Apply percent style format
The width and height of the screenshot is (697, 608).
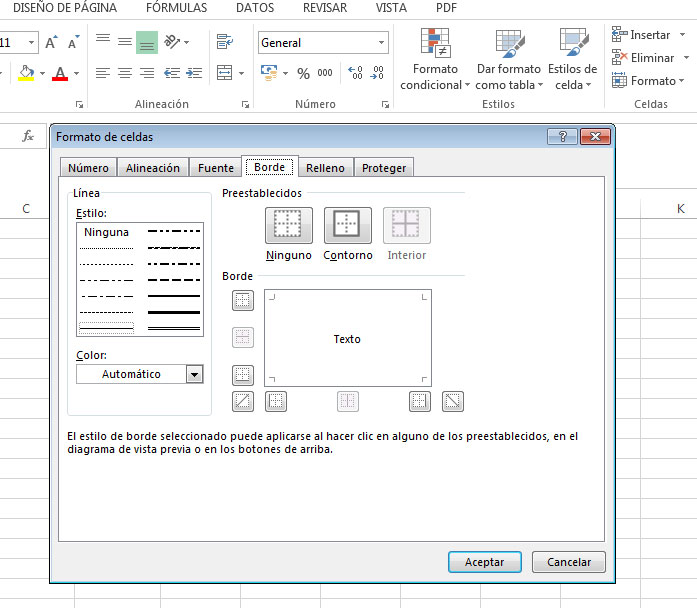[303, 73]
